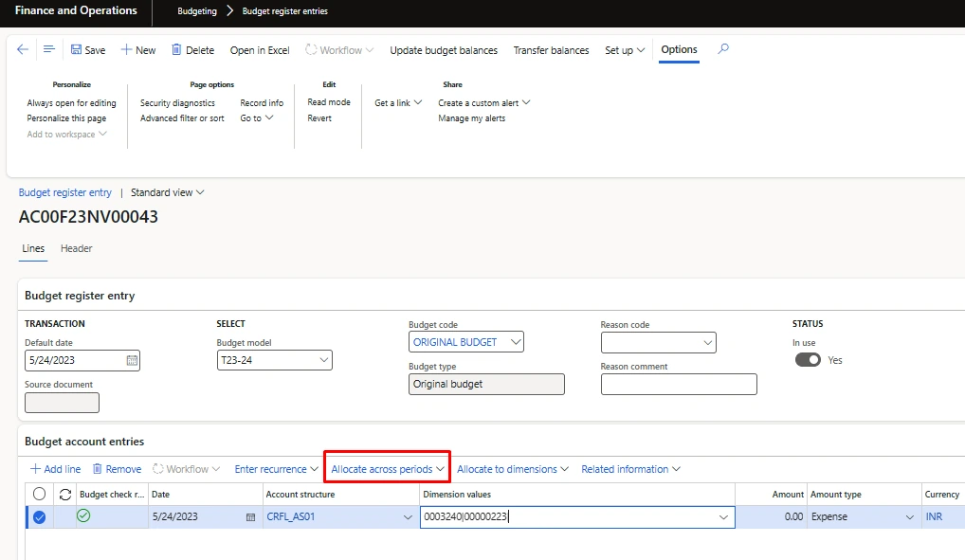965x560 pixels.
Task: Open the search magnifier icon in action pane
Action: (x=723, y=48)
